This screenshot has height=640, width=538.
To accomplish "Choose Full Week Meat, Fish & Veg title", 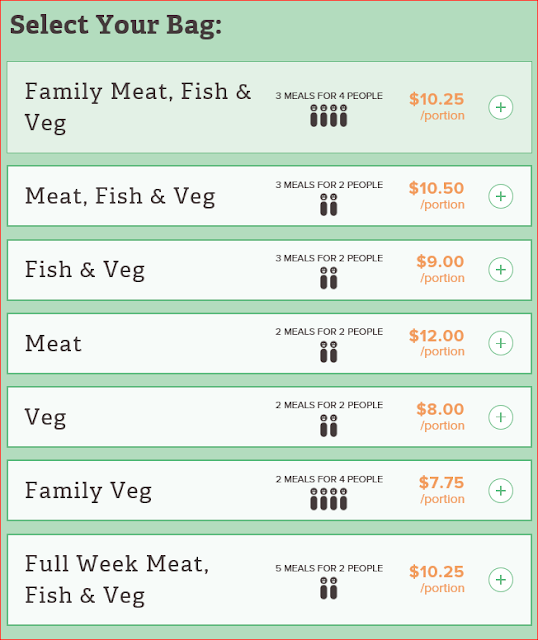I will click(117, 580).
